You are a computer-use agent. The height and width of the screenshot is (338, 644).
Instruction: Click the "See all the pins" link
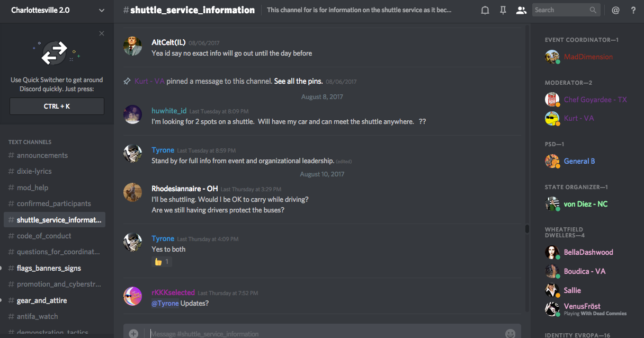[298, 82]
